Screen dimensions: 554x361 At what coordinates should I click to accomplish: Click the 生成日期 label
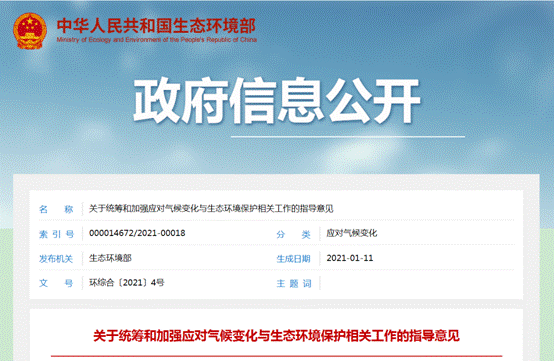293,259
